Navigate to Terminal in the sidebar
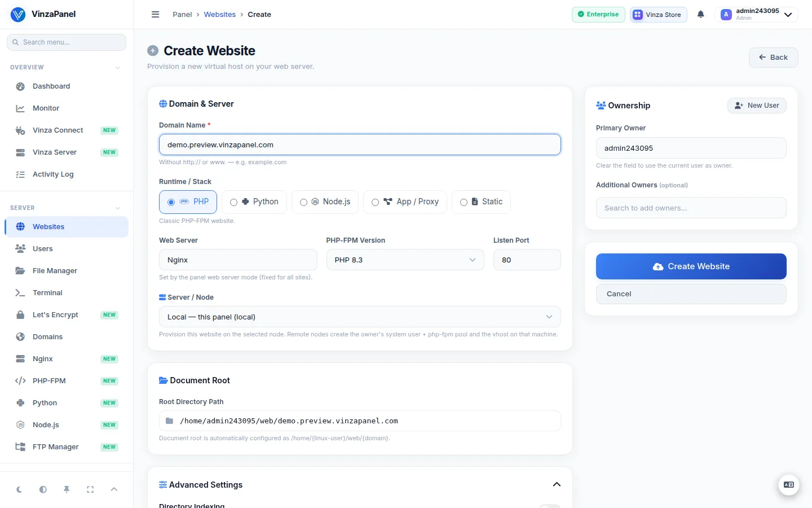 point(67,292)
